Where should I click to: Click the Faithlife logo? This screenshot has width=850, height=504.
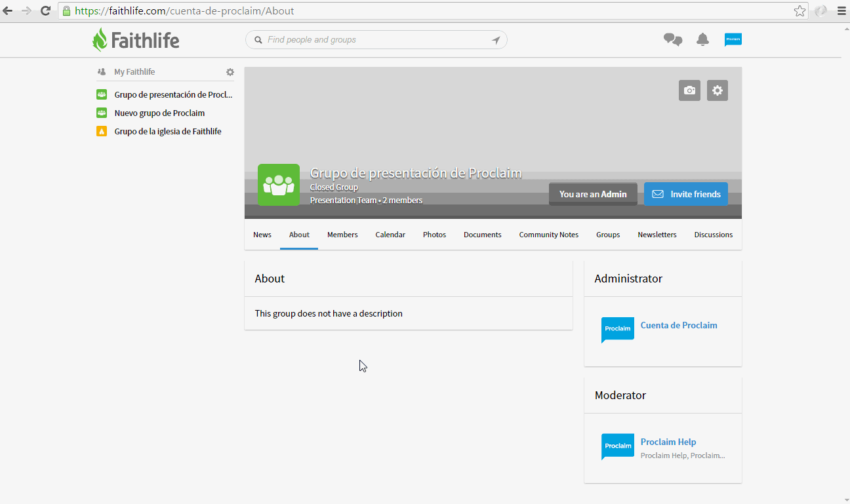point(136,40)
